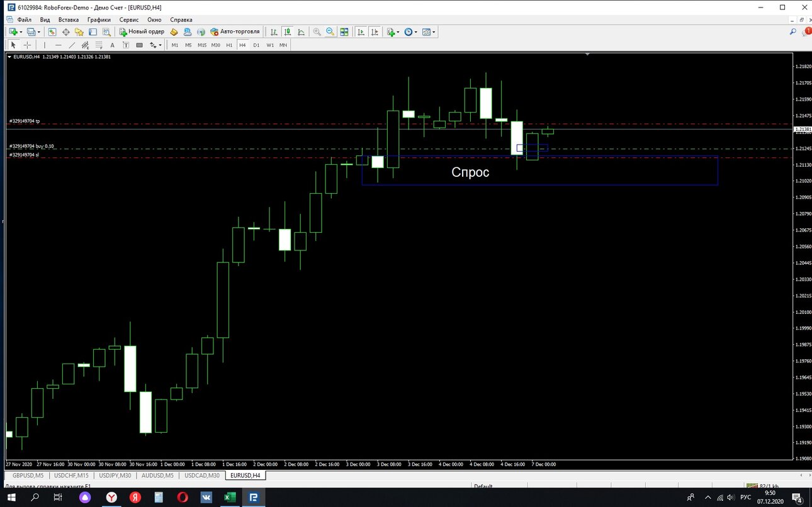
Task: Toggle chart Auto Scroll
Action: 361,31
